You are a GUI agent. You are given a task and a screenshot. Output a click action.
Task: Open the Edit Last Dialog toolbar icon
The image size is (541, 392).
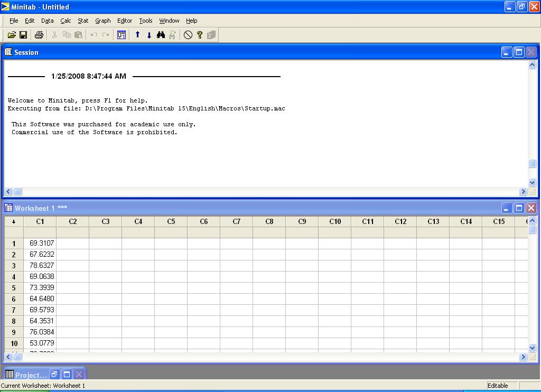(x=122, y=35)
